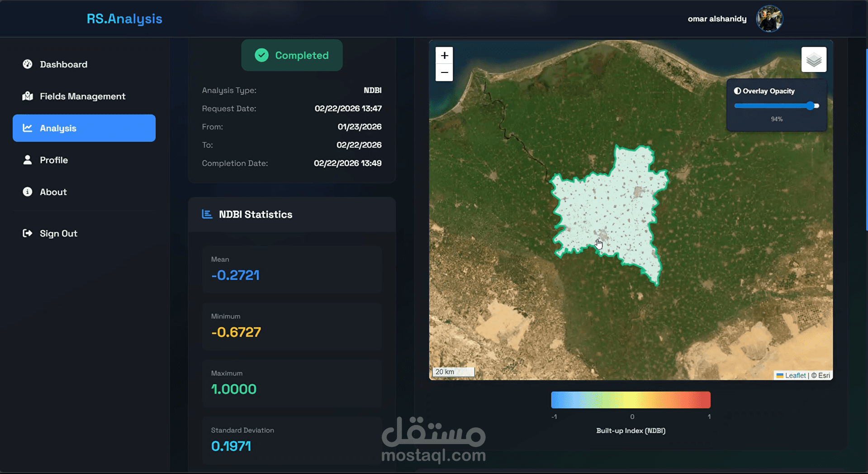Open Fields Management page
868x474 pixels.
pyautogui.click(x=84, y=96)
